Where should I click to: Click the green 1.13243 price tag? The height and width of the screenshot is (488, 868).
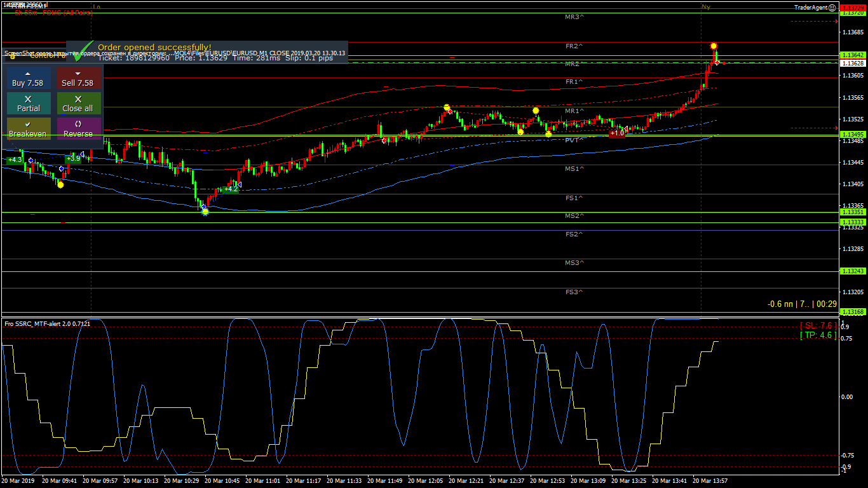(853, 271)
